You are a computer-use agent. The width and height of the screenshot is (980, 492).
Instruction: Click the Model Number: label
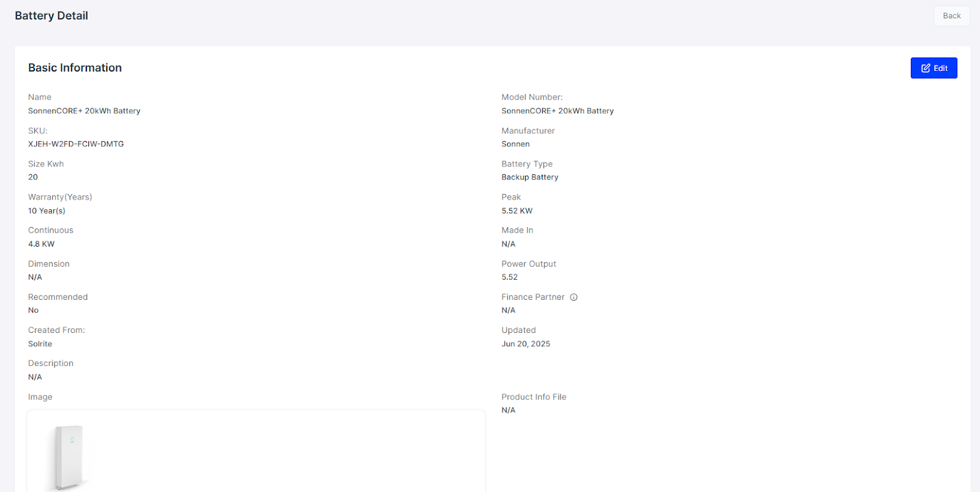coord(532,97)
